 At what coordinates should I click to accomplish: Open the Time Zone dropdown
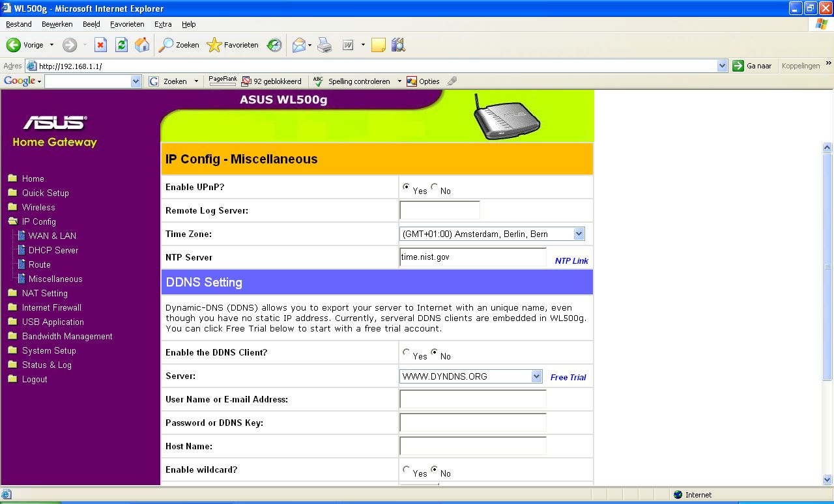point(579,233)
